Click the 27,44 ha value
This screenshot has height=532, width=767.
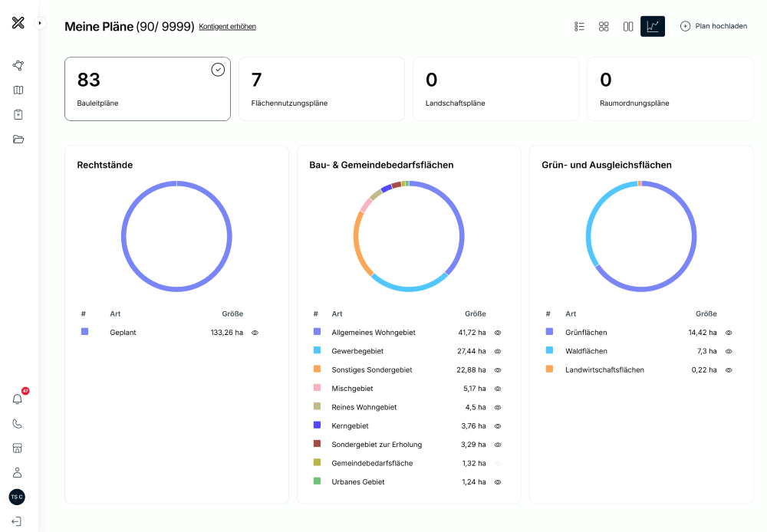click(472, 351)
